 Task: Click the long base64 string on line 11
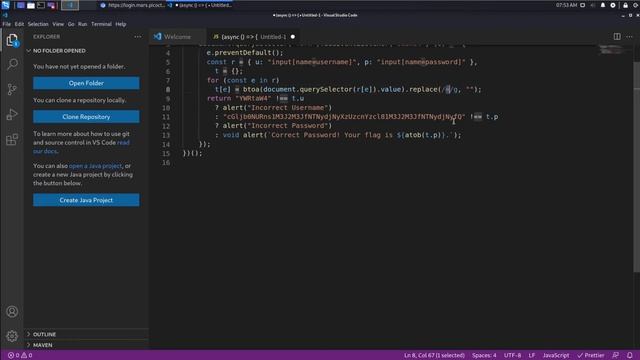click(344, 117)
